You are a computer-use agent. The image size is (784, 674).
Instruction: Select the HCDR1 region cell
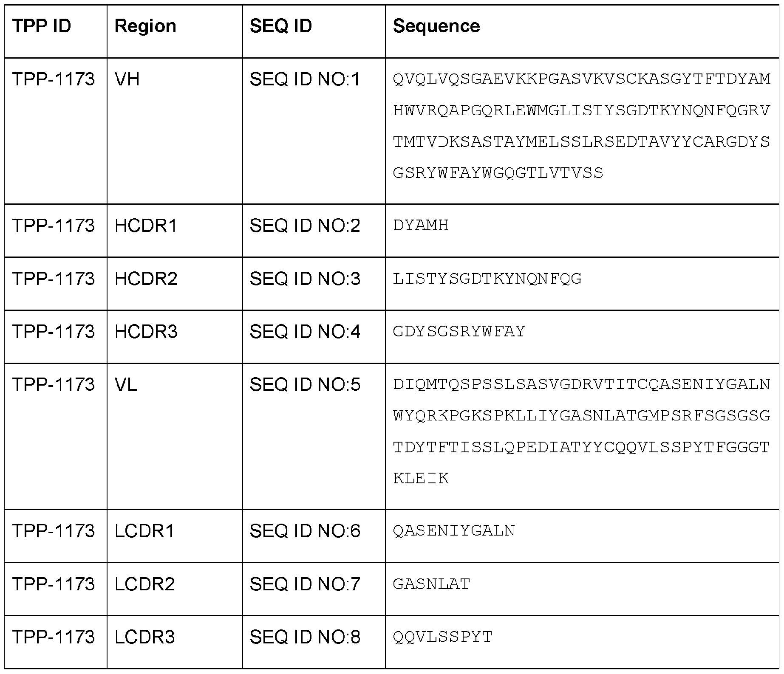point(145,226)
